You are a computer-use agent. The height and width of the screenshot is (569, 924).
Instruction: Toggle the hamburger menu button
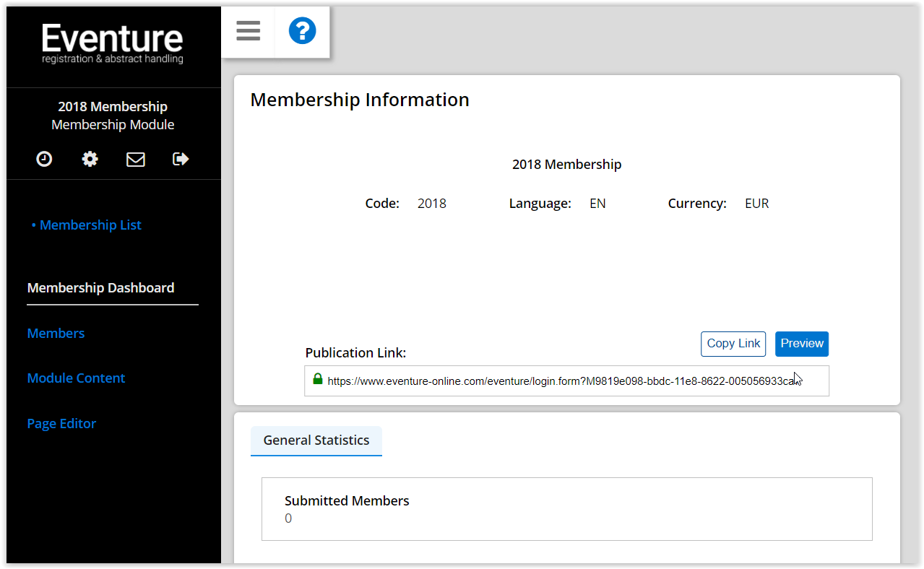[248, 31]
